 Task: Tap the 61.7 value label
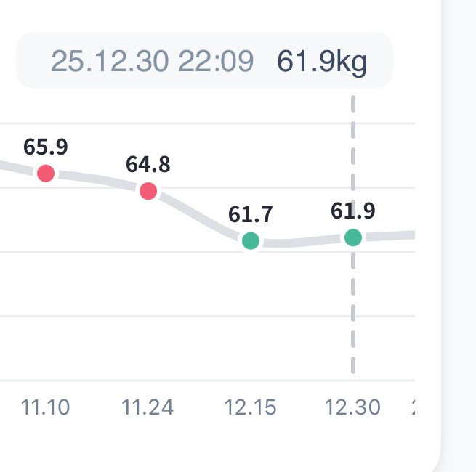point(251,214)
